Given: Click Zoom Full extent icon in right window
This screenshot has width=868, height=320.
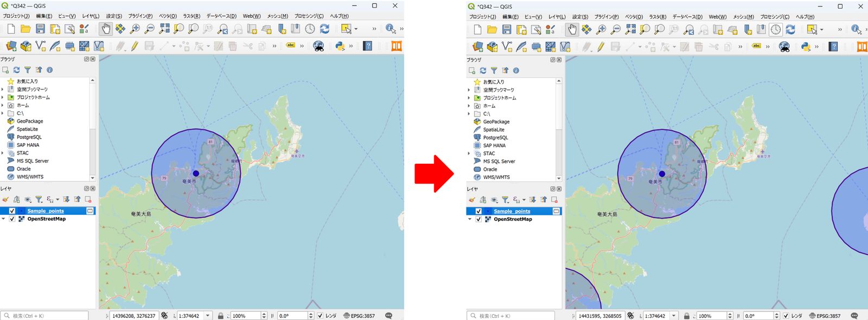Looking at the screenshot, I should [x=630, y=29].
